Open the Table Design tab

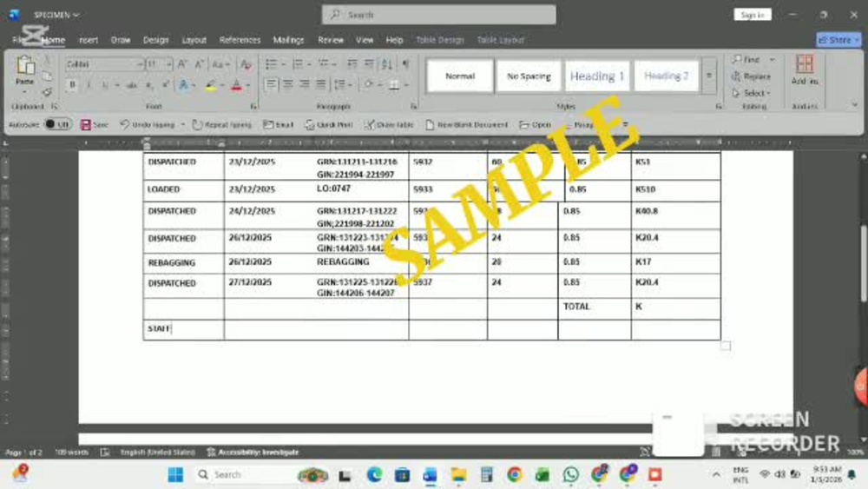coord(439,40)
